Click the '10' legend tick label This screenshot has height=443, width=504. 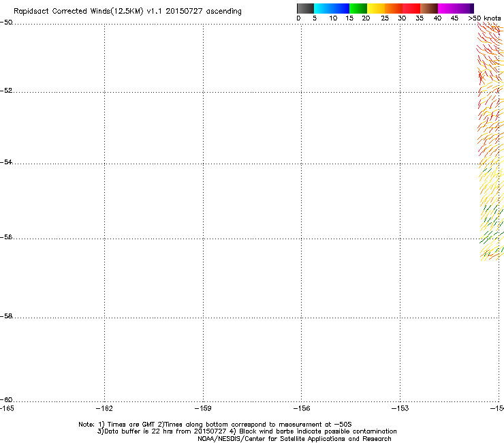click(x=333, y=18)
